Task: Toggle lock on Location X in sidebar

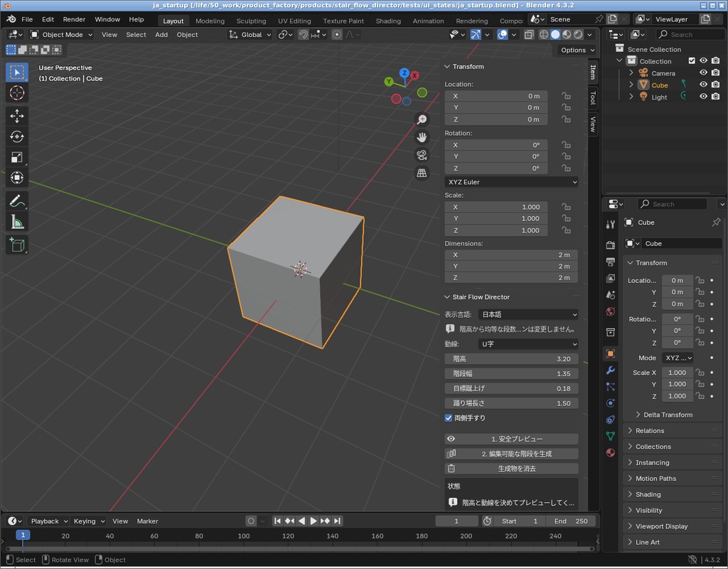Action: (x=566, y=96)
